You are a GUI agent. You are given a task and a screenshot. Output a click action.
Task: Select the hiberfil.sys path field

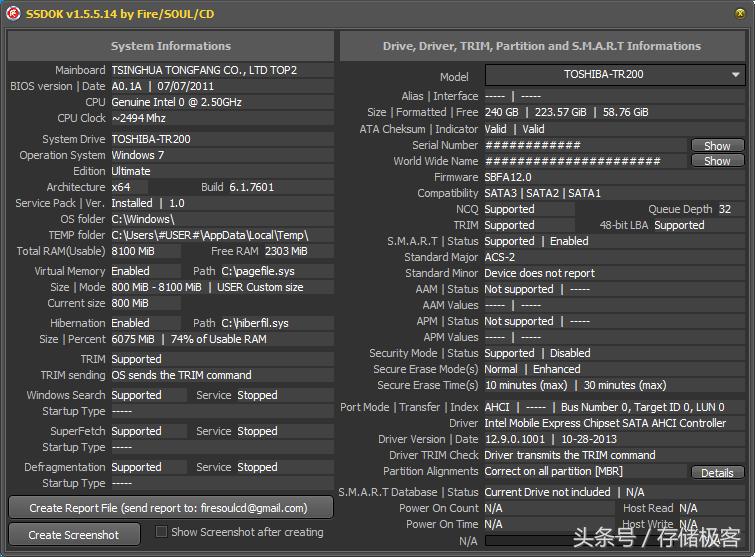click(275, 323)
